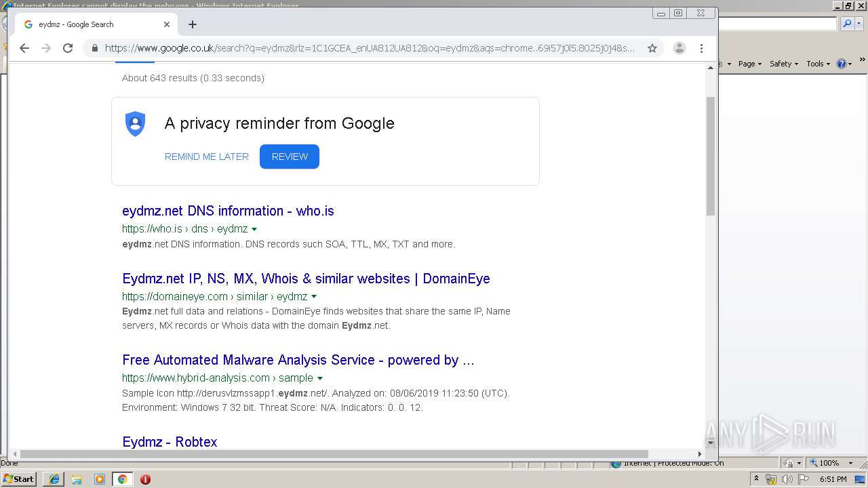The image size is (868, 488).
Task: Open a new Chrome tab
Action: click(193, 24)
